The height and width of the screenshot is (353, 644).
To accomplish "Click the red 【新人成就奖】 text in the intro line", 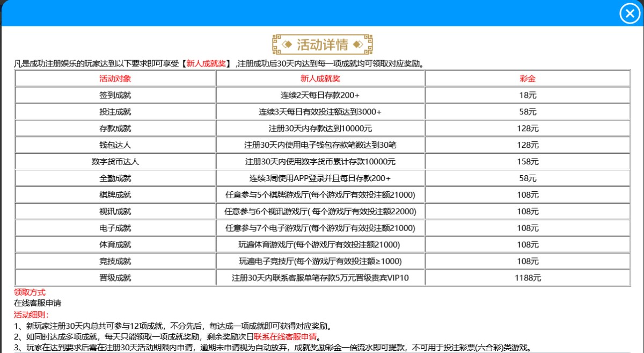I will click(x=206, y=63).
